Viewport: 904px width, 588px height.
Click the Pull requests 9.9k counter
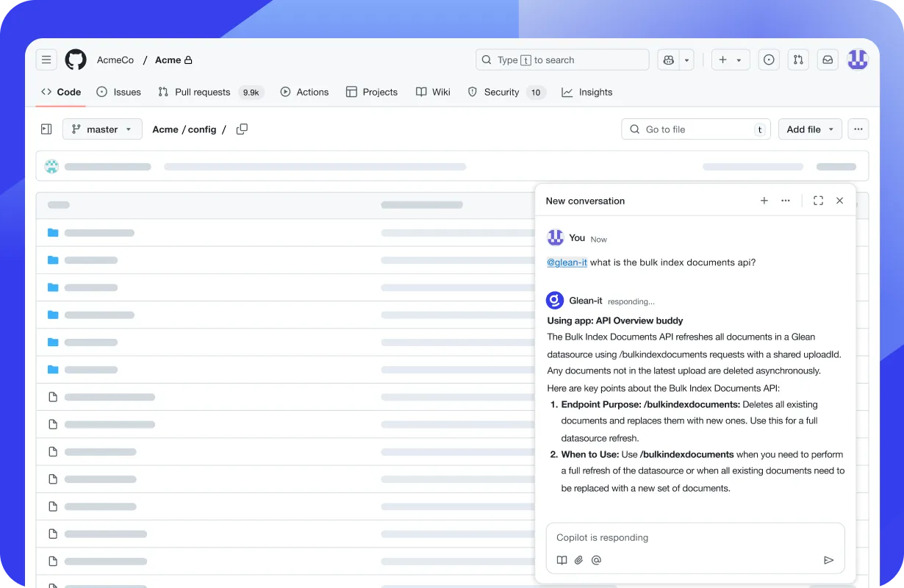tap(251, 93)
